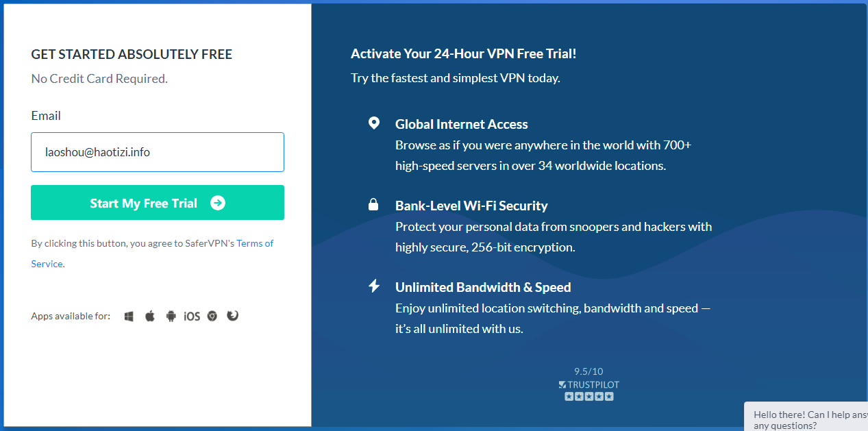Click the Windows app icon
868x431 pixels.
click(129, 316)
